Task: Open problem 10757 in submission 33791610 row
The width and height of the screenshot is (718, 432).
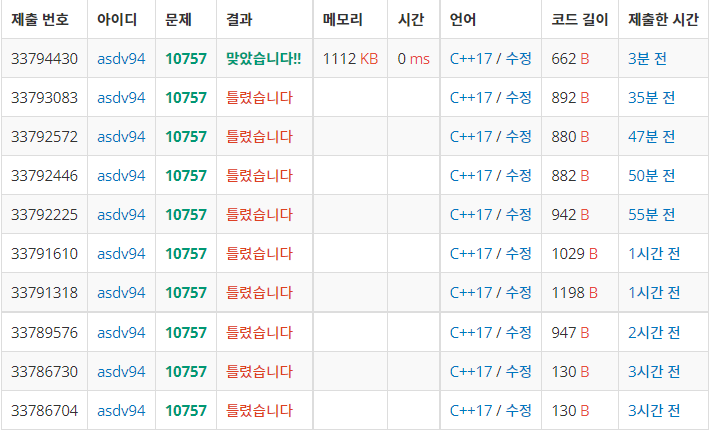Action: 186,253
